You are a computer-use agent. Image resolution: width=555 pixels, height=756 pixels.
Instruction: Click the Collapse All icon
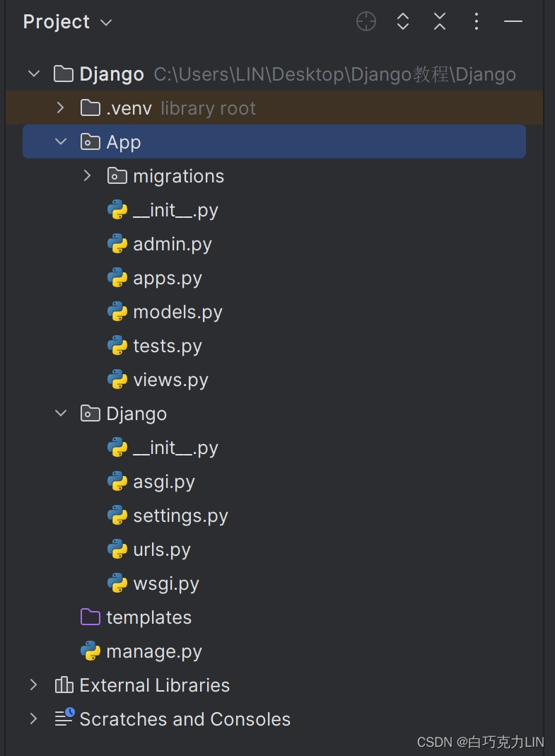pos(439,22)
